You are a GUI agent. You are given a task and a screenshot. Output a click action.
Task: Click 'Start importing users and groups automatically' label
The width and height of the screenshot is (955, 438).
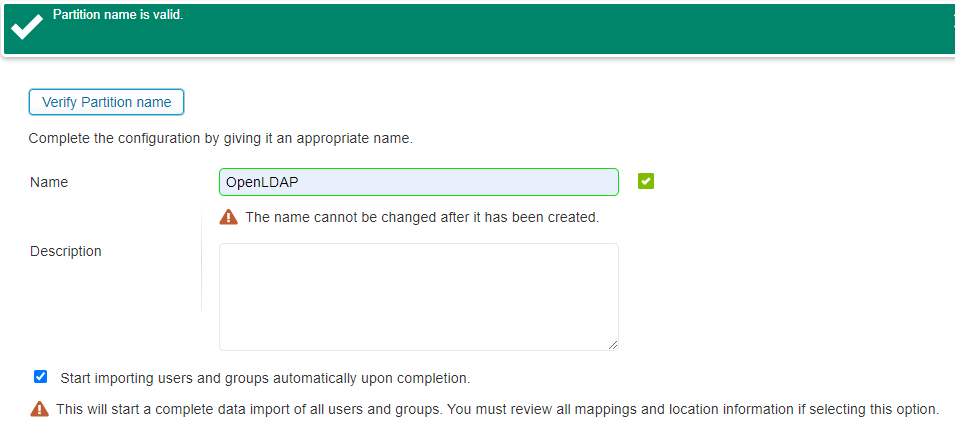(x=265, y=378)
